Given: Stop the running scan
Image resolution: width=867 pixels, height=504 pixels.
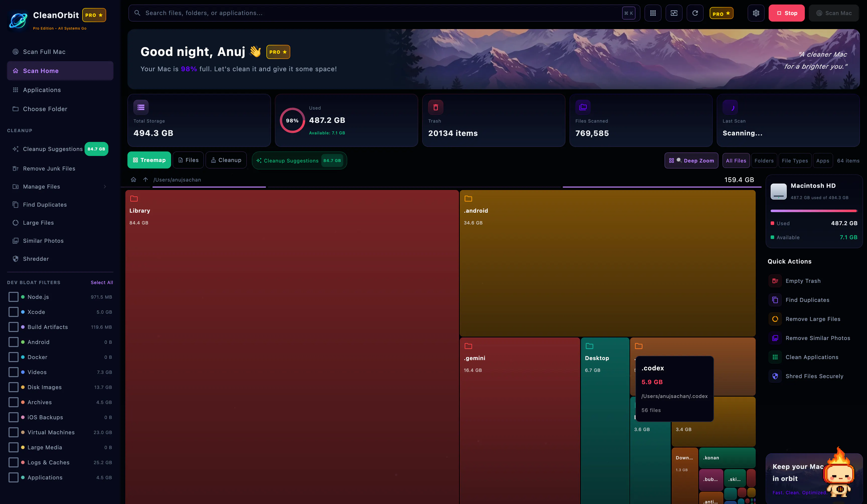Looking at the screenshot, I should click(x=786, y=13).
